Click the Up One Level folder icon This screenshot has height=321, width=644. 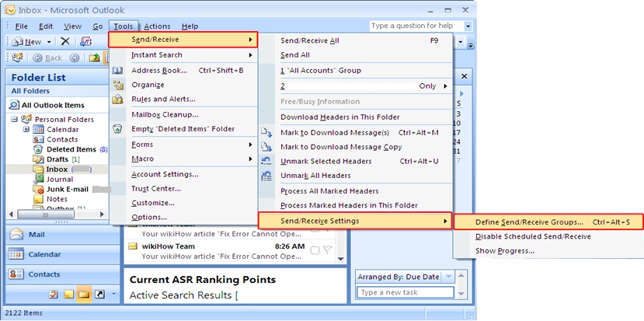coord(95,58)
